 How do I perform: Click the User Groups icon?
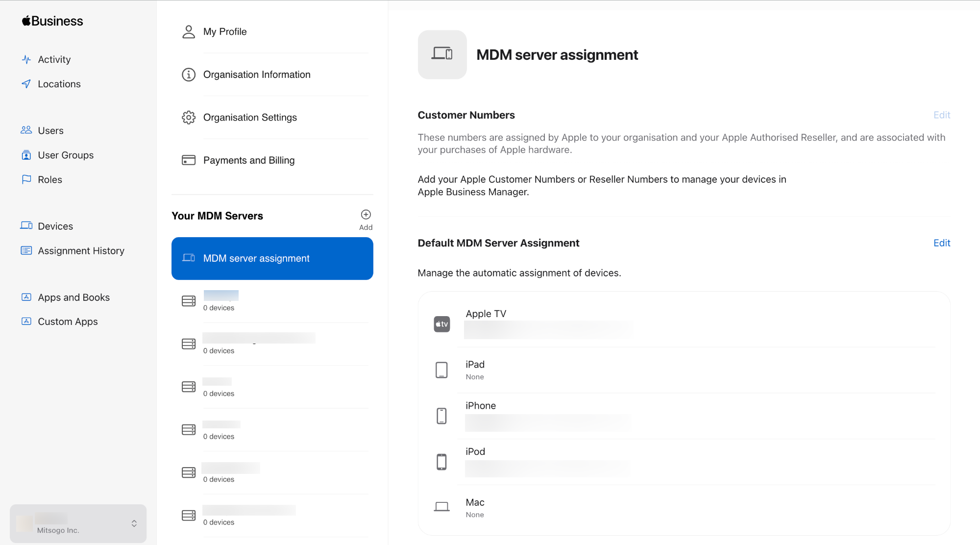pos(26,155)
